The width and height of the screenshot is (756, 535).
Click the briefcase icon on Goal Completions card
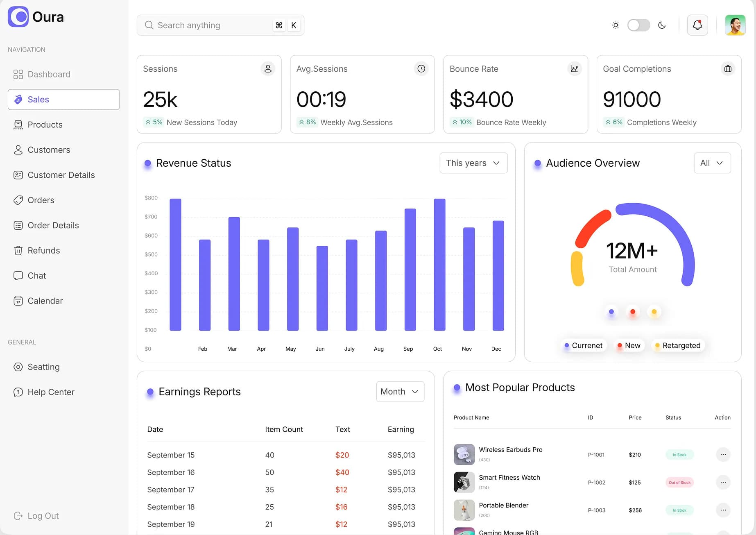[728, 68]
